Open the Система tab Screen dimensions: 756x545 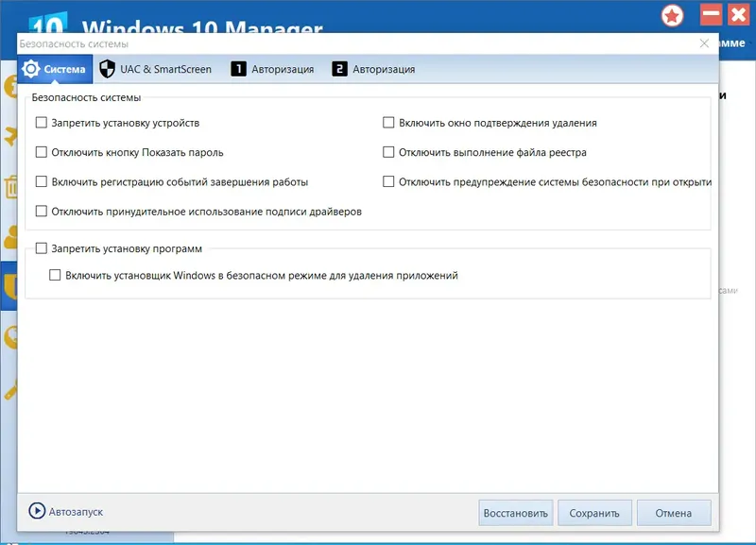click(55, 69)
